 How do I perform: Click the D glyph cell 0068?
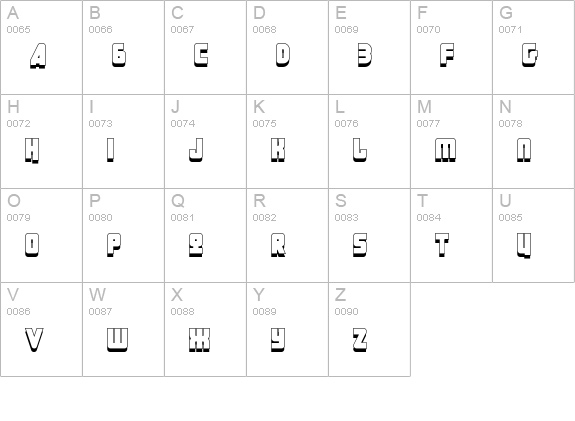(288, 47)
